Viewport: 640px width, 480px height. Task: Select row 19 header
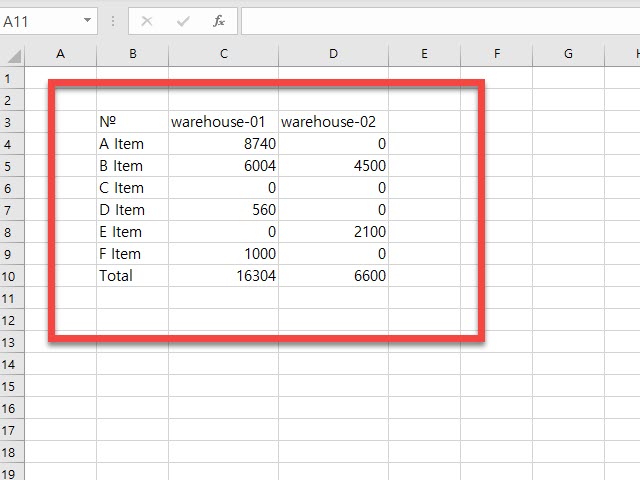[12, 473]
